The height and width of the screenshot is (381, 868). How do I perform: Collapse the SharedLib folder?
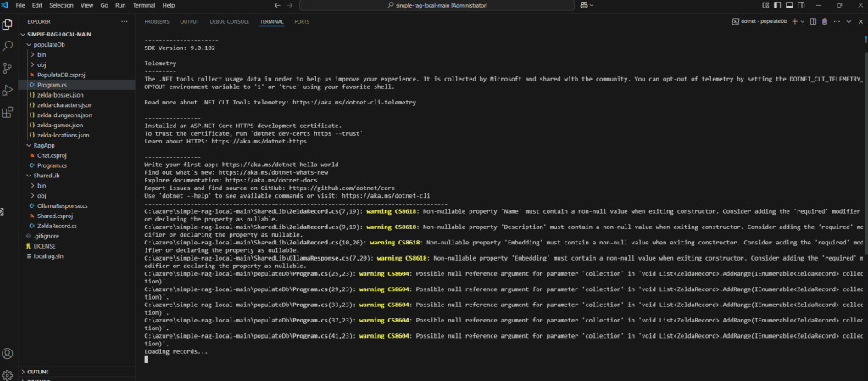pos(75,176)
